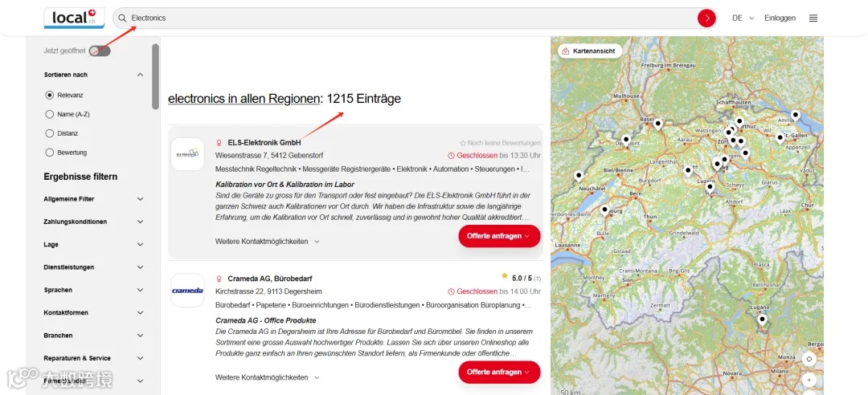
Task: Click the map pin near Basel
Action: point(657,124)
